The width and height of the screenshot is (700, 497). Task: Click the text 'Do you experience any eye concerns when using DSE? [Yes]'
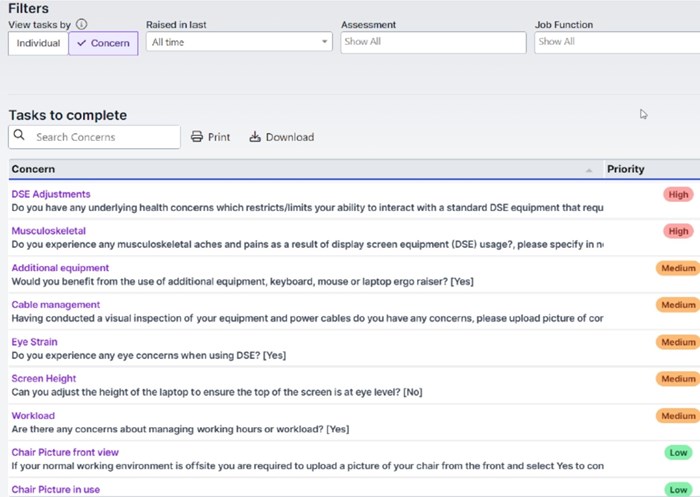click(149, 355)
